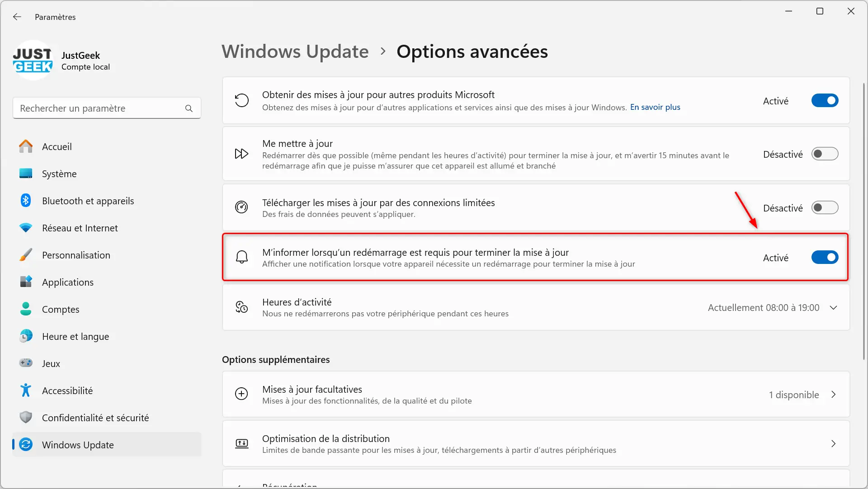
Task: Click the Windows Update sync icon in sidebar
Action: point(26,445)
